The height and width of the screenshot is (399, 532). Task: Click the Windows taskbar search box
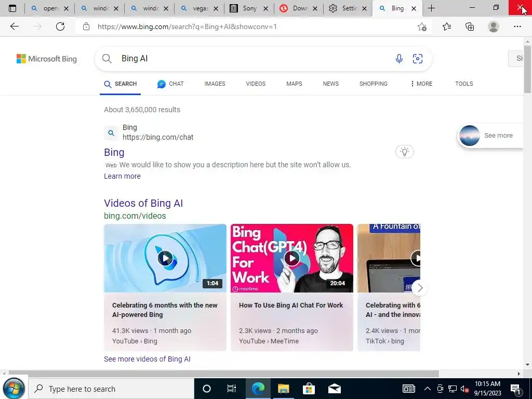point(111,389)
